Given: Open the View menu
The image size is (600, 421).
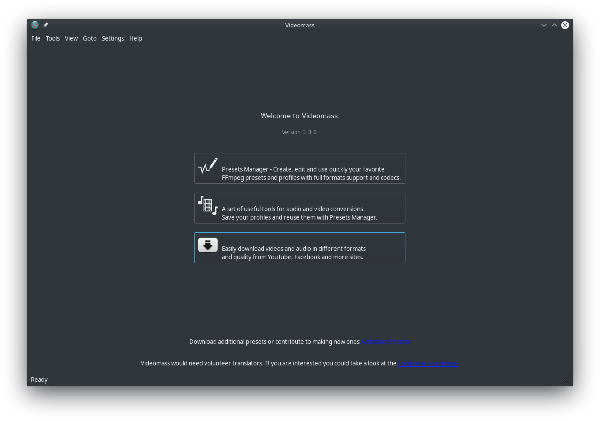Looking at the screenshot, I should 71,38.
